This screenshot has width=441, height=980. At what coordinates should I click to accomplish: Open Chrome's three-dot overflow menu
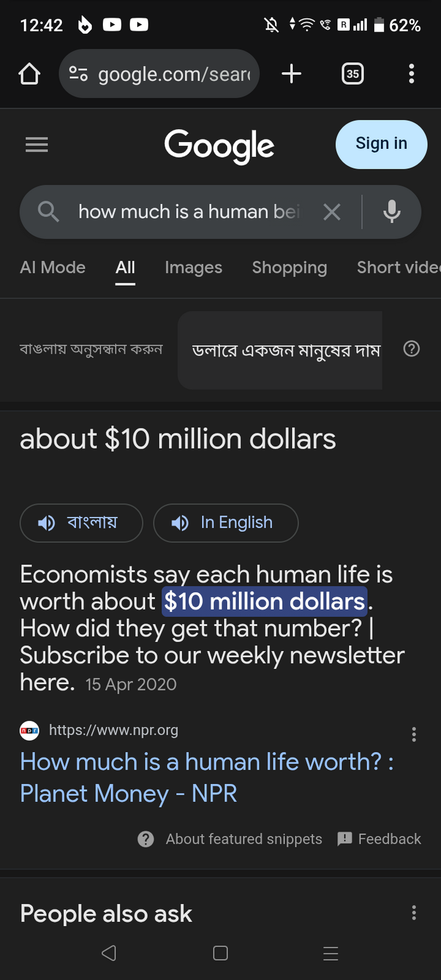click(411, 74)
